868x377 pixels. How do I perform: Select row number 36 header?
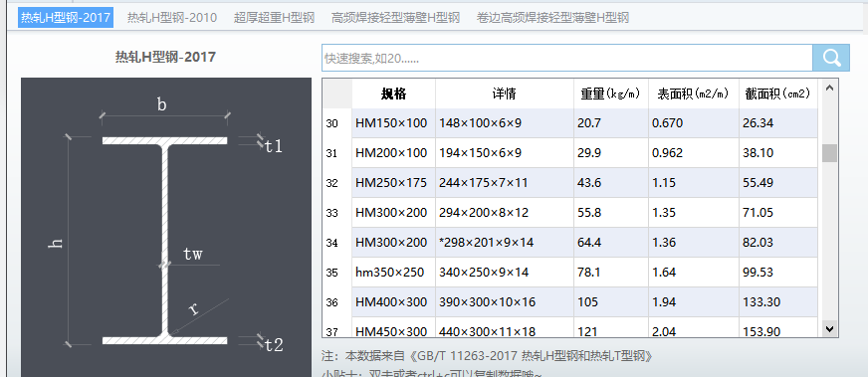point(337,302)
